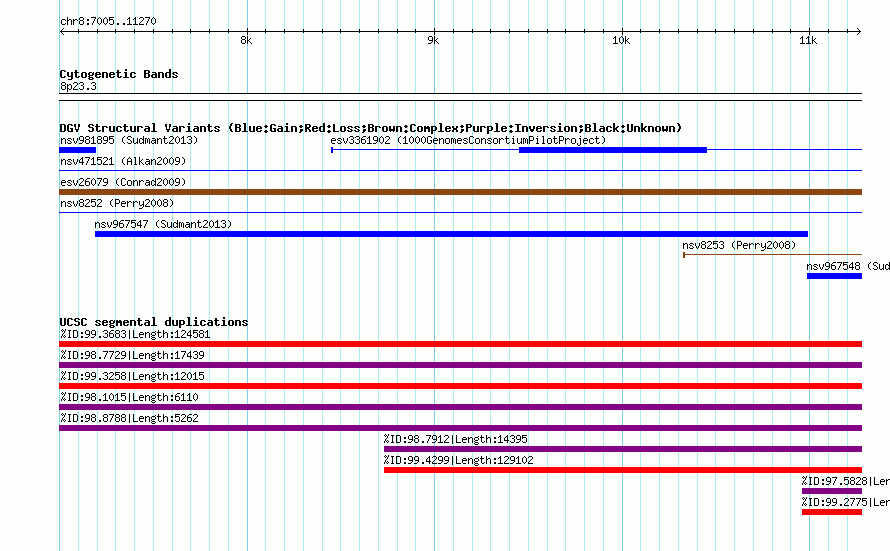
Task: Click the %ID:99.4299|Length:129102 label
Action: click(459, 460)
